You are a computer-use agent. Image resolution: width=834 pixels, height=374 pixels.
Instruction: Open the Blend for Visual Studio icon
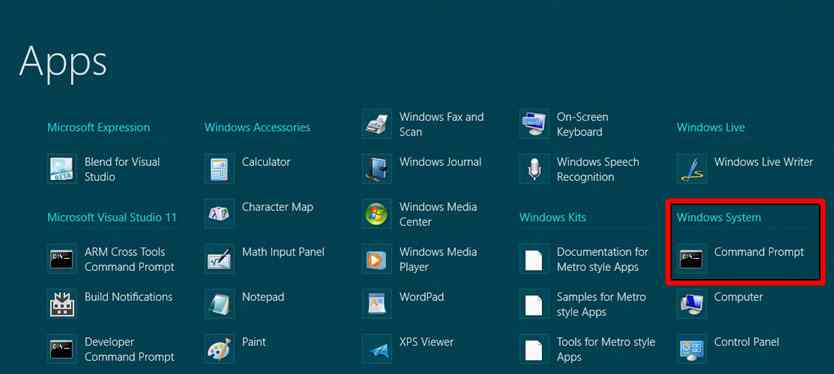tap(62, 169)
